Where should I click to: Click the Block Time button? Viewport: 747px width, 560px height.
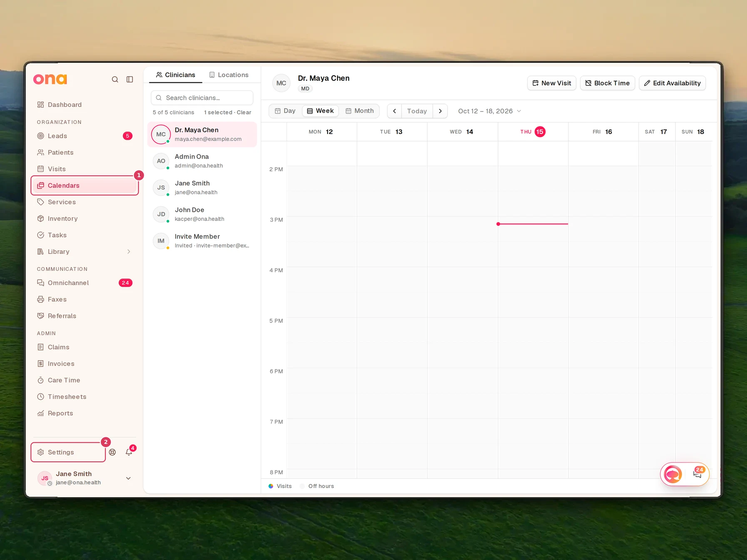pos(608,83)
